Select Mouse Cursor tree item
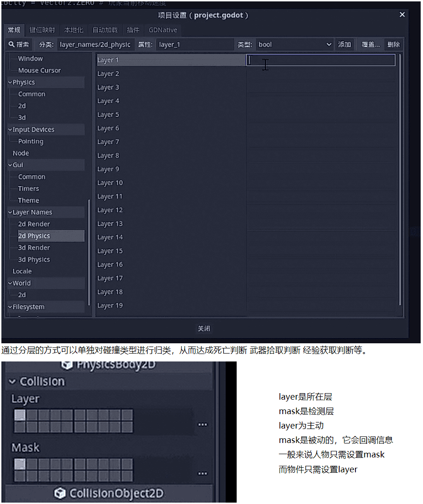This screenshot has width=423, height=504. pos(39,70)
